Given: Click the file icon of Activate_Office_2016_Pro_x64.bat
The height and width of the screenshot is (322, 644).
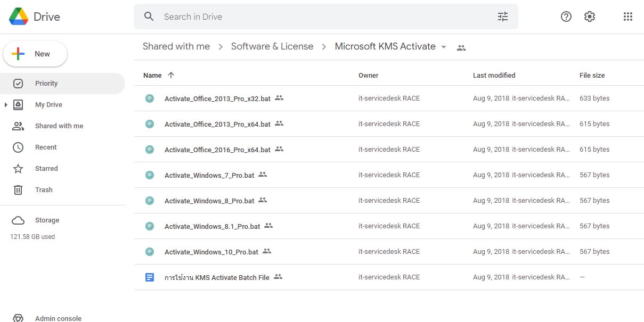Looking at the screenshot, I should pyautogui.click(x=150, y=149).
